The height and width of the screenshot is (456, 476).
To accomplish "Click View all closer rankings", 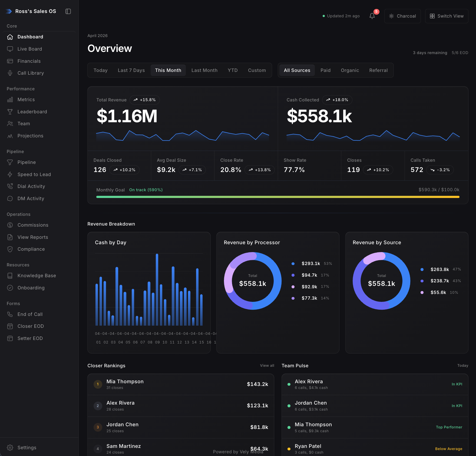I will [x=267, y=365].
